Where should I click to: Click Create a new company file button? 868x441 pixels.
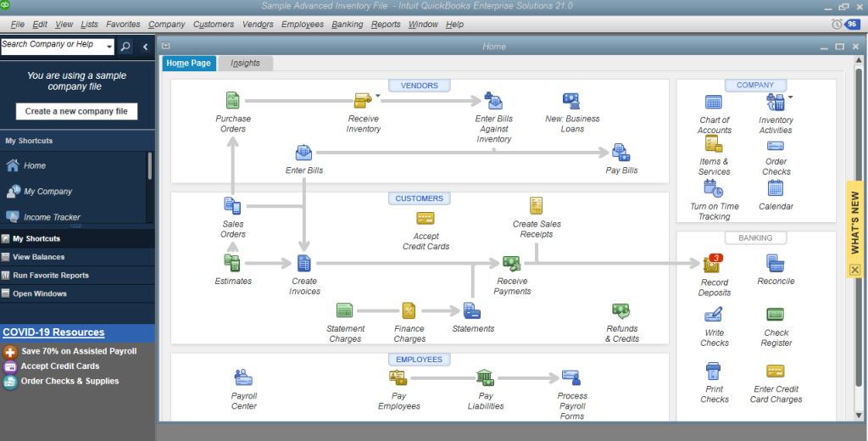coord(76,112)
